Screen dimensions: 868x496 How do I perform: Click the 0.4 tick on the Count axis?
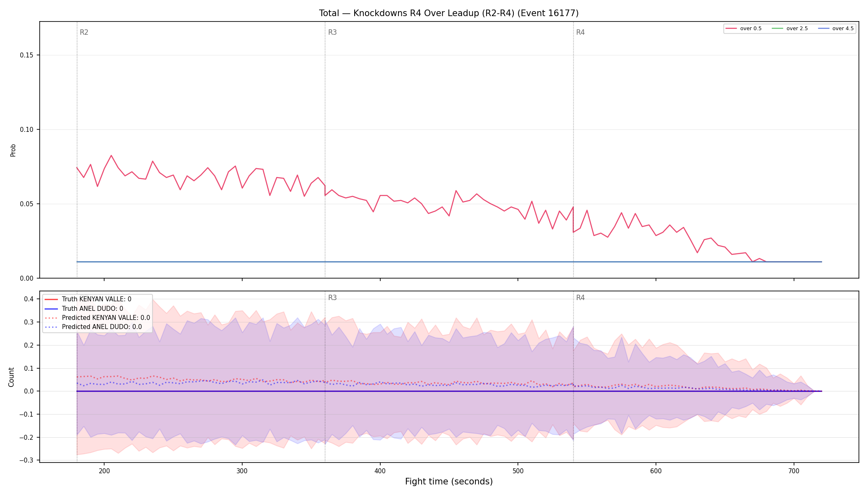coord(29,299)
